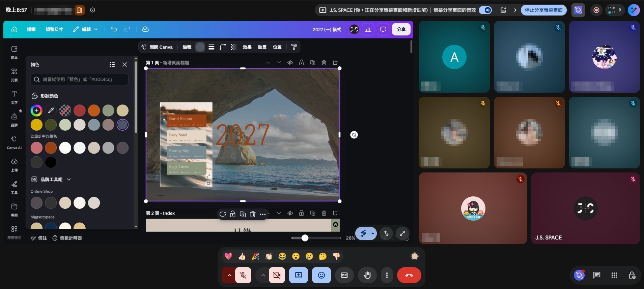Image resolution: width=644 pixels, height=289 pixels.
Task: Open Canva comment bubble icon
Action: [x=383, y=30]
